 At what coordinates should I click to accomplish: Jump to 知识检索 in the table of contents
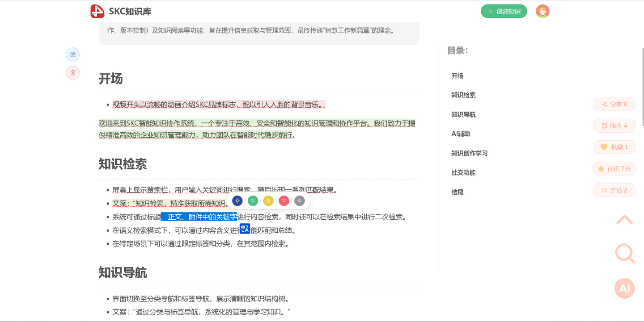pos(463,95)
